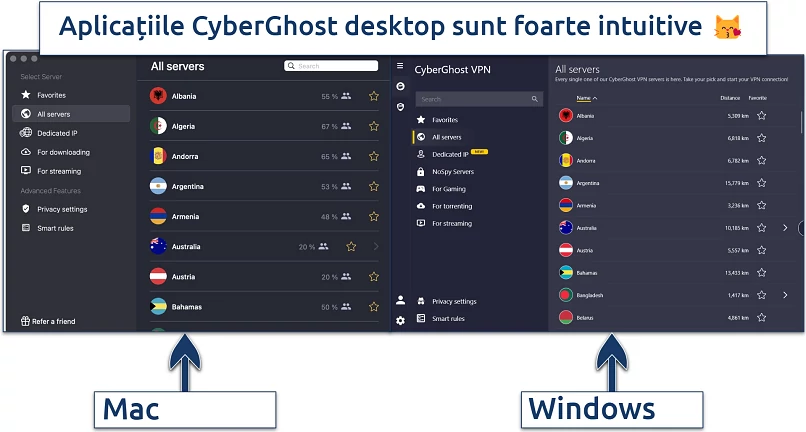Favorite Albania in the Mac server list
Screen dimensions: 806x432
click(x=374, y=96)
